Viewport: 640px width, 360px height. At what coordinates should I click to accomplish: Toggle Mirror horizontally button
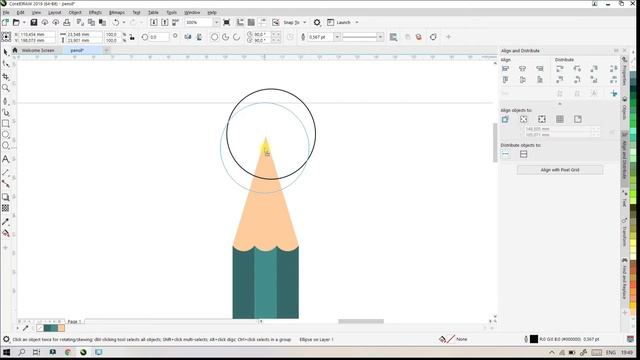188,37
